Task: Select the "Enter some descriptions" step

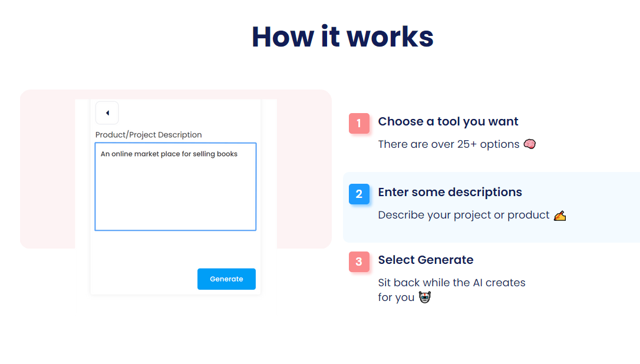Action: [450, 193]
